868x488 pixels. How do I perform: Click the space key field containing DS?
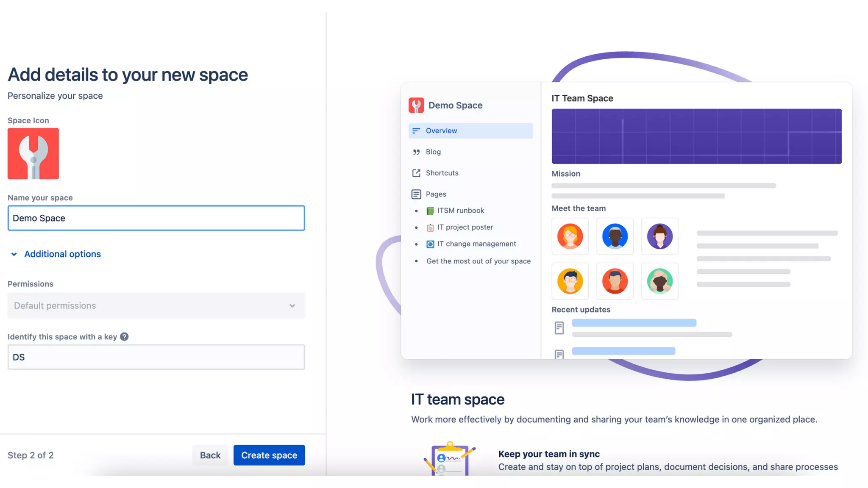tap(156, 357)
